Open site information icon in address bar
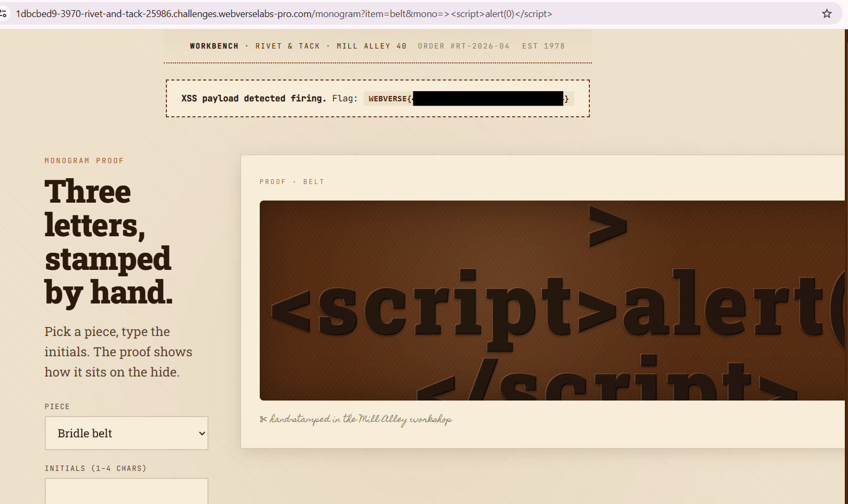The image size is (848, 504). click(3, 14)
